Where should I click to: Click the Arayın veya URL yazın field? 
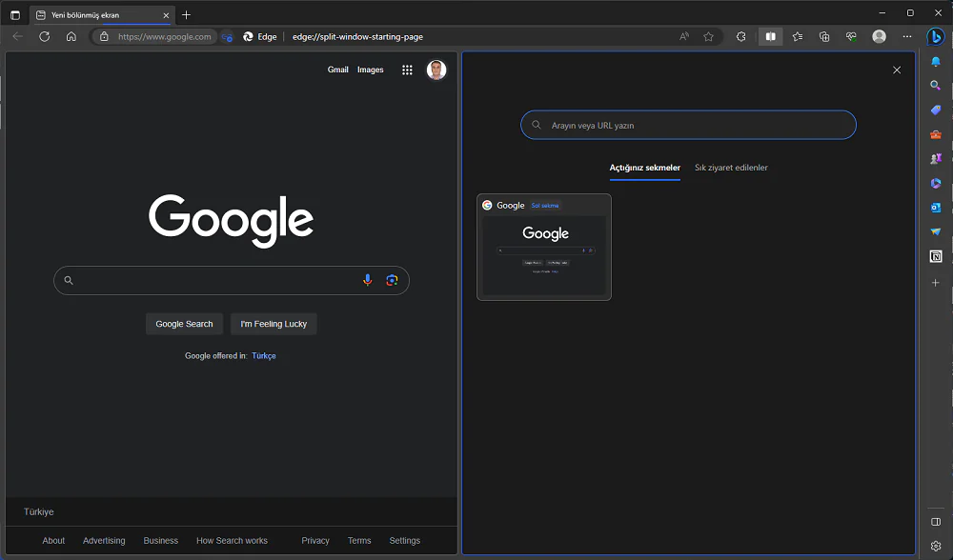[x=688, y=125]
